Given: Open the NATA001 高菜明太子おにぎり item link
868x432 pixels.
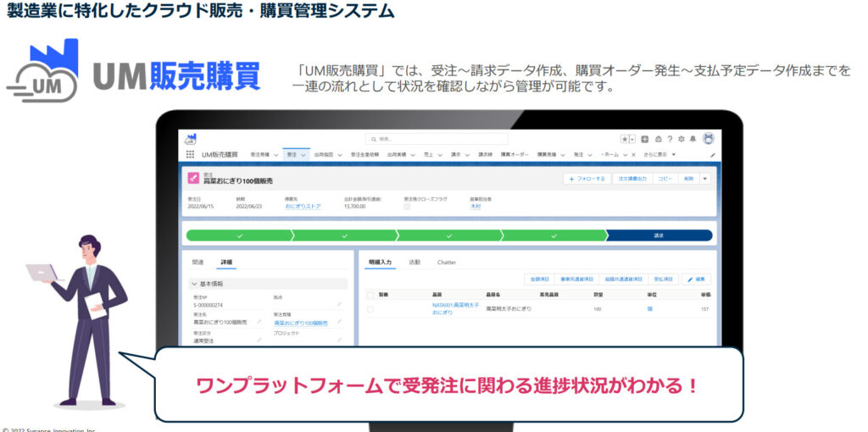Looking at the screenshot, I should coord(455,308).
